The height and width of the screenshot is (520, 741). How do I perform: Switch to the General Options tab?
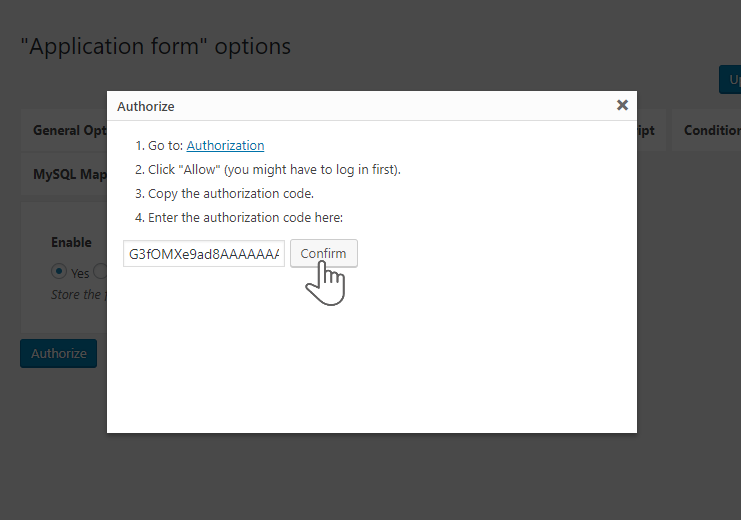(x=64, y=130)
